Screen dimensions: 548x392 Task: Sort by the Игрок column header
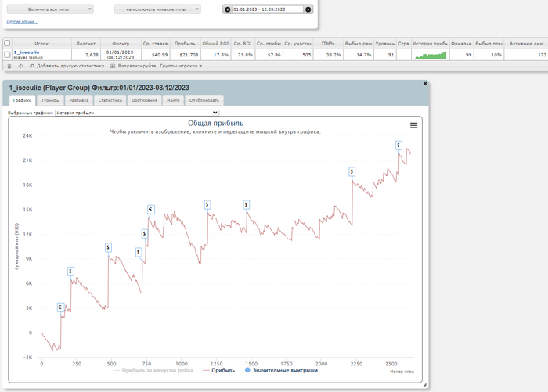pyautogui.click(x=41, y=44)
